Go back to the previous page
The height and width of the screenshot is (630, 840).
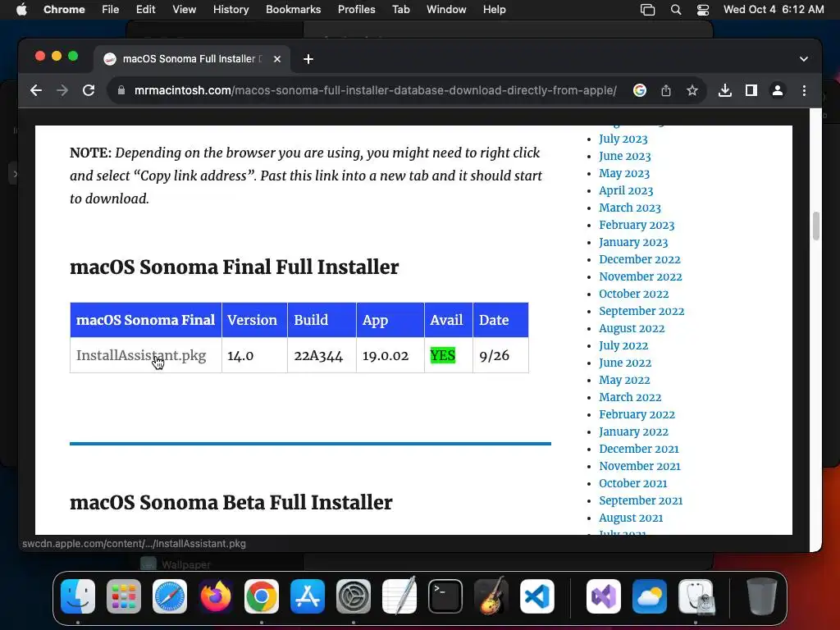36,90
